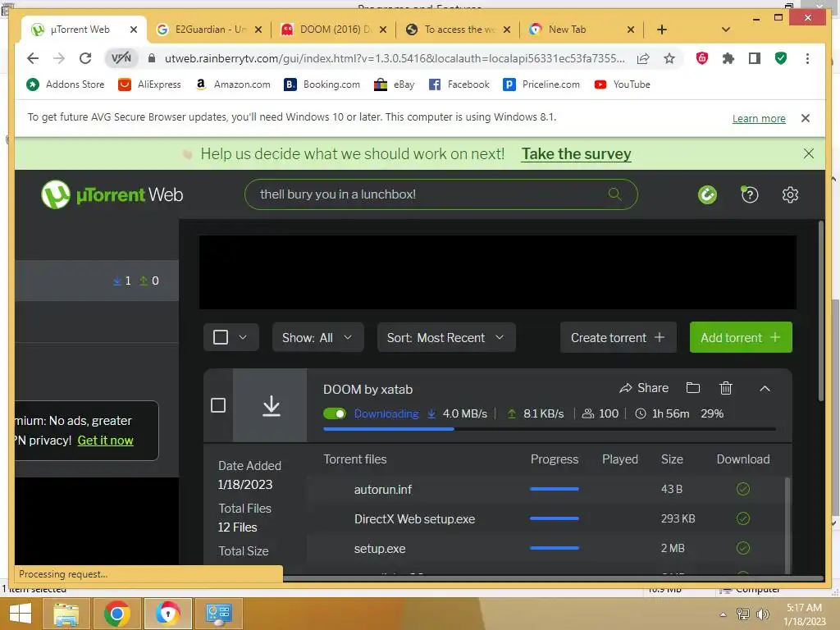
Task: Open YouTube bookmark
Action: pyautogui.click(x=622, y=84)
